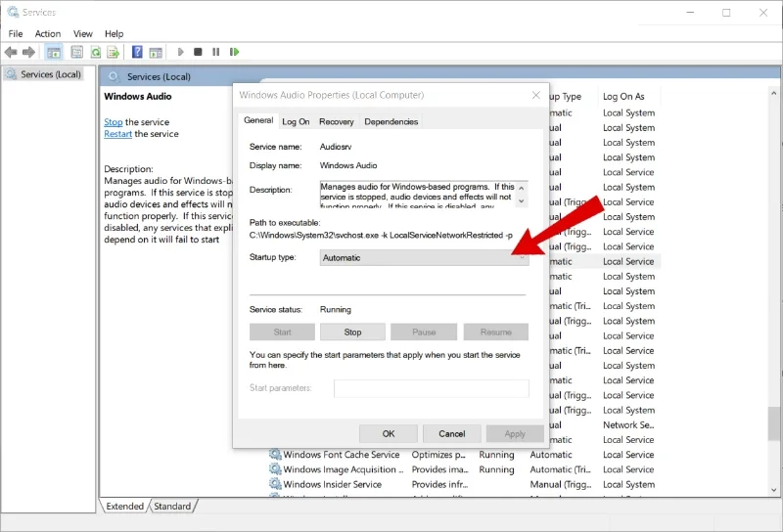Viewport: 783px width, 532px height.
Task: Click the Start parameters input field
Action: click(432, 388)
